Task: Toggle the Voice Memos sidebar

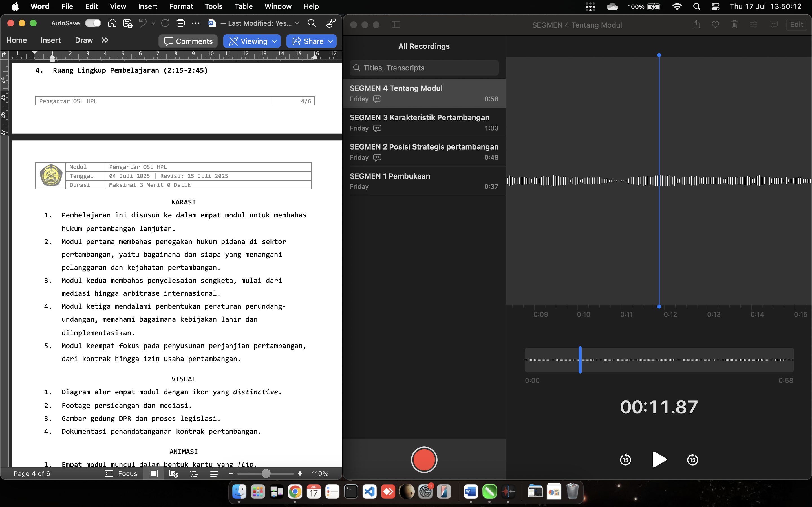Action: pyautogui.click(x=396, y=25)
